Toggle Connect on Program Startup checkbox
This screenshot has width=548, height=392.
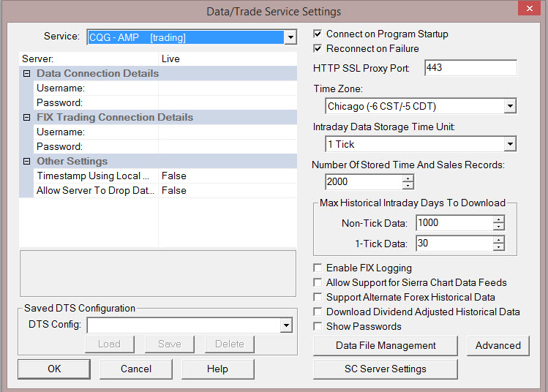pos(318,34)
